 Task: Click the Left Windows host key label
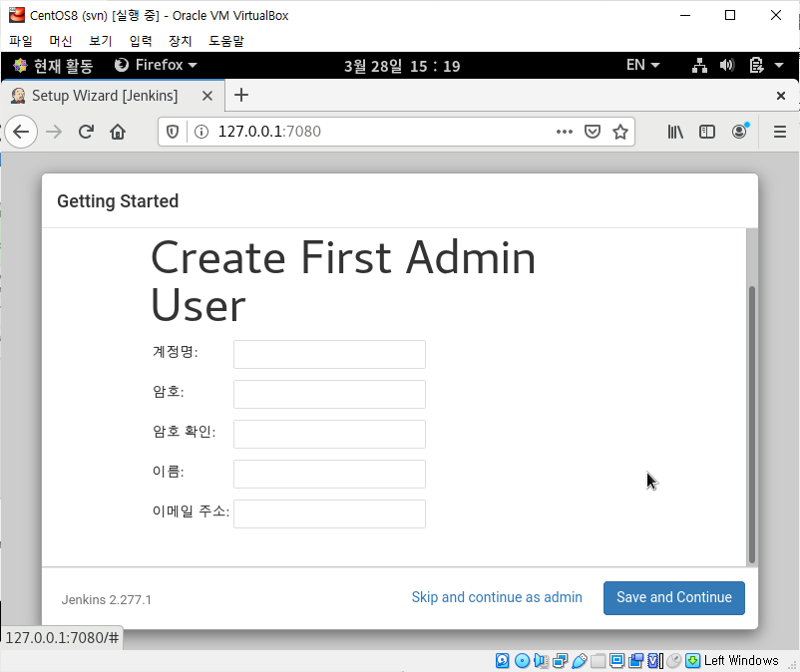tap(741, 661)
